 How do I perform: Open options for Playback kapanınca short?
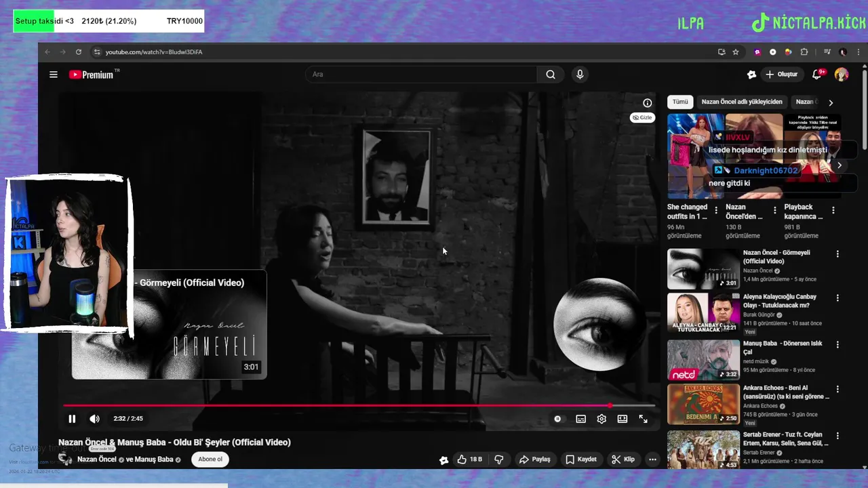pos(833,210)
